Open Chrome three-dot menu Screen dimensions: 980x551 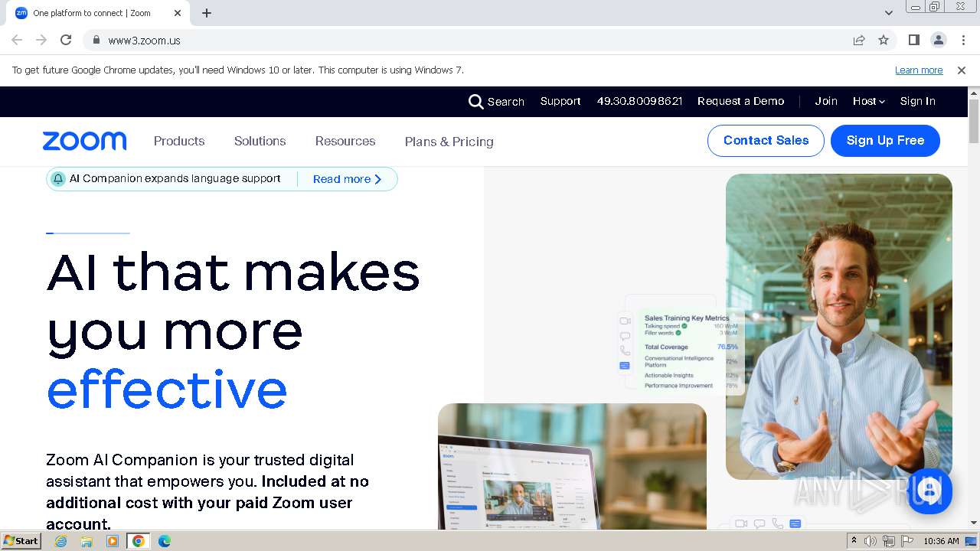coord(963,40)
